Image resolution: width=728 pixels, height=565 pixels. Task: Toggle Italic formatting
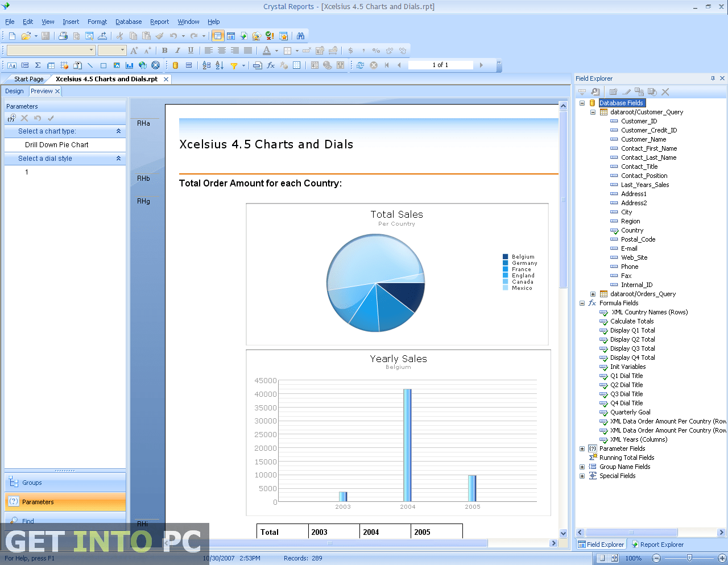(x=177, y=51)
